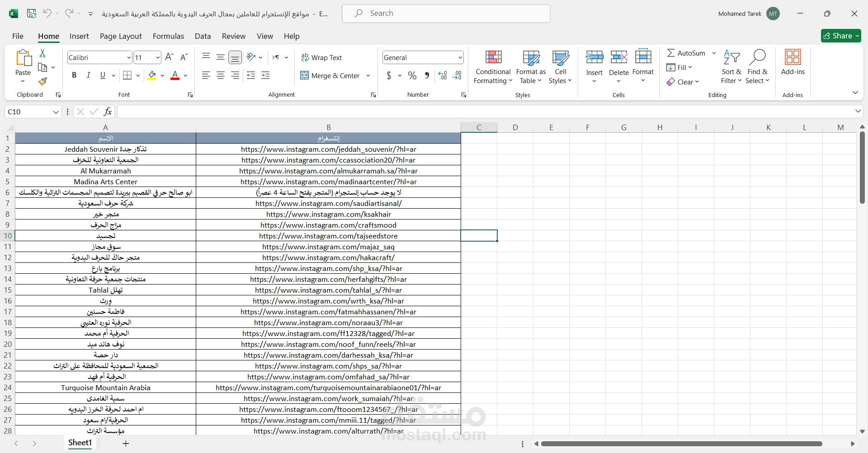This screenshot has height=453, width=868.
Task: Increase indent in Alignment group
Action: (265, 75)
